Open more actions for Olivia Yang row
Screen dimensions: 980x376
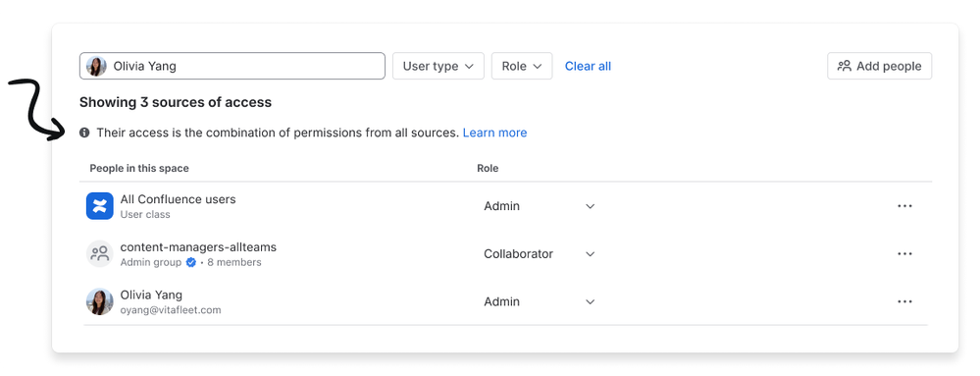click(x=904, y=301)
